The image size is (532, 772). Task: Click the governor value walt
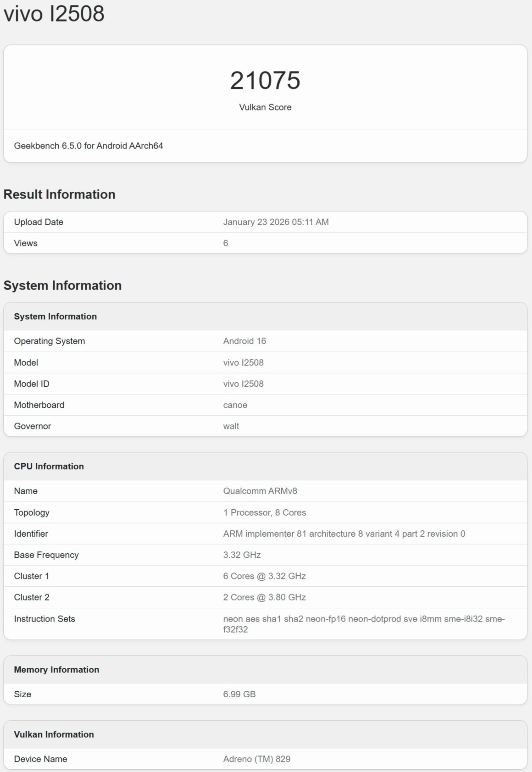231,426
